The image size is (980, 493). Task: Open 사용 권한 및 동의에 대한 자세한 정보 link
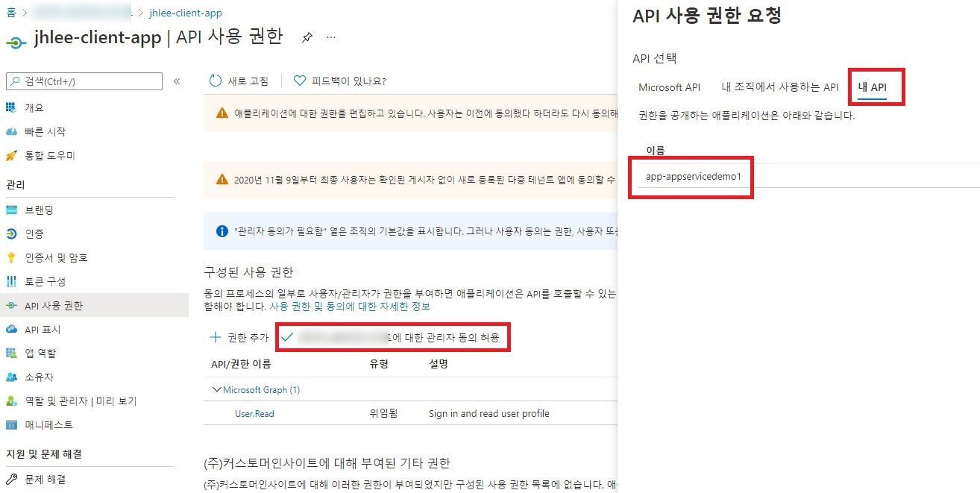coord(350,306)
